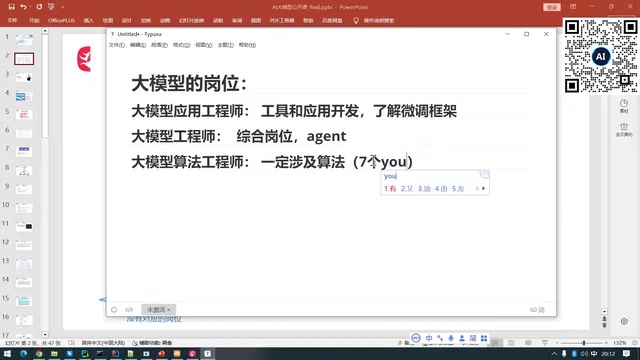Open 设计 ribbon tab in PowerPoint
The image size is (640, 360).
pos(127,20)
